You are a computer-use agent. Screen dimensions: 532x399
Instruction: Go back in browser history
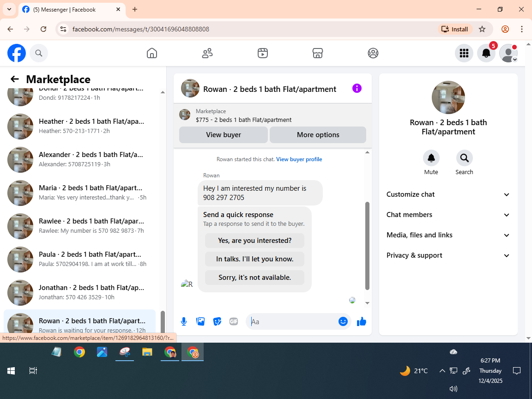point(10,29)
